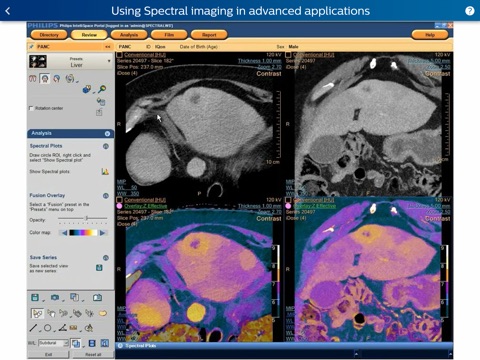Image resolution: width=480 pixels, height=360 pixels.
Task: Open help for Fusion Overlay
Action: click(x=106, y=196)
